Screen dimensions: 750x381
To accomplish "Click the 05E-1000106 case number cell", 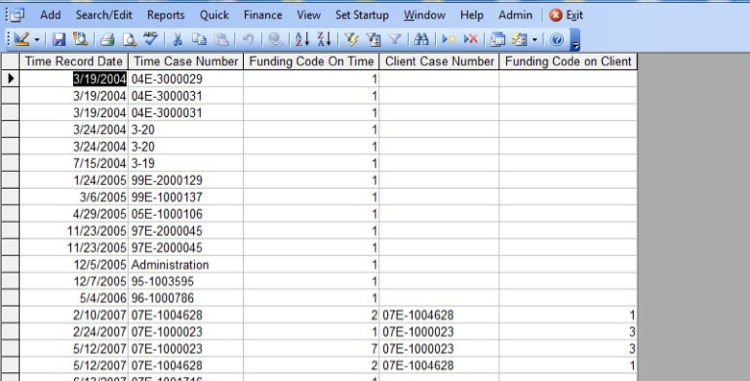I will pos(186,214).
